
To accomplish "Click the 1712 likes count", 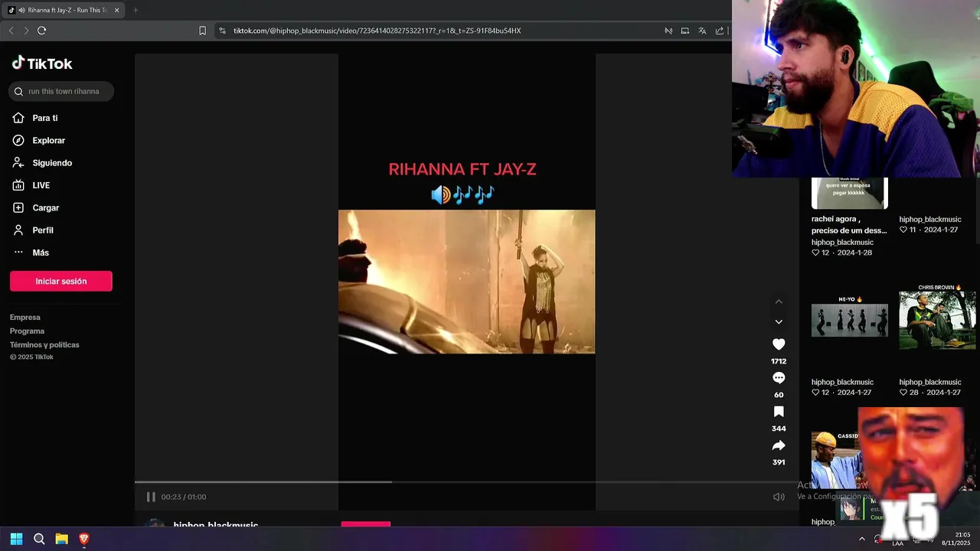I will click(779, 361).
